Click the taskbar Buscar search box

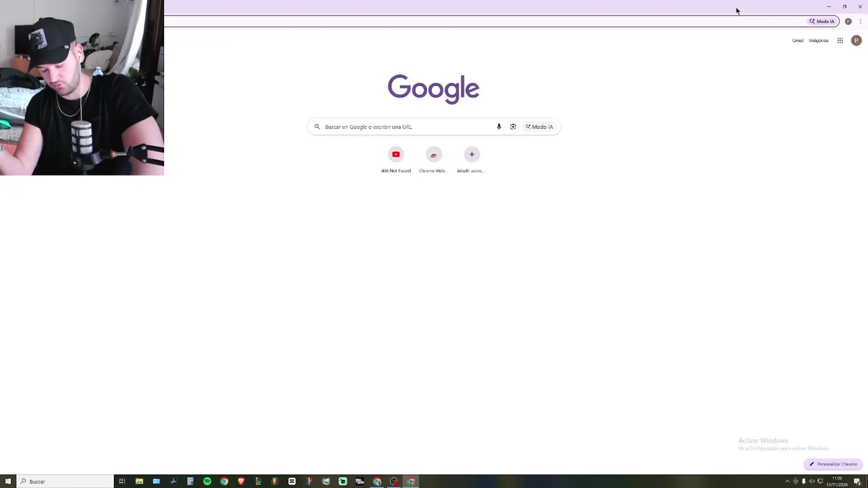point(66,481)
